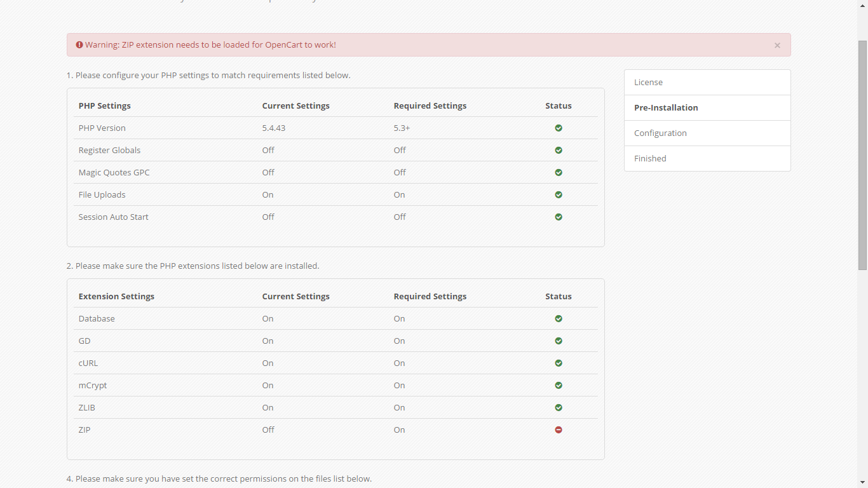This screenshot has height=488, width=868.
Task: Click the Register Globals green status icon
Action: [559, 150]
